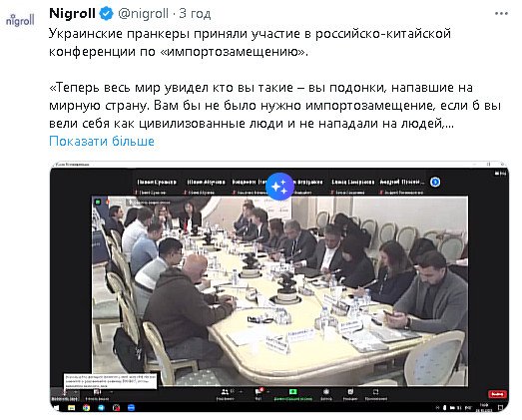
Task: Click the blue sparkle icon on image
Action: (x=280, y=187)
